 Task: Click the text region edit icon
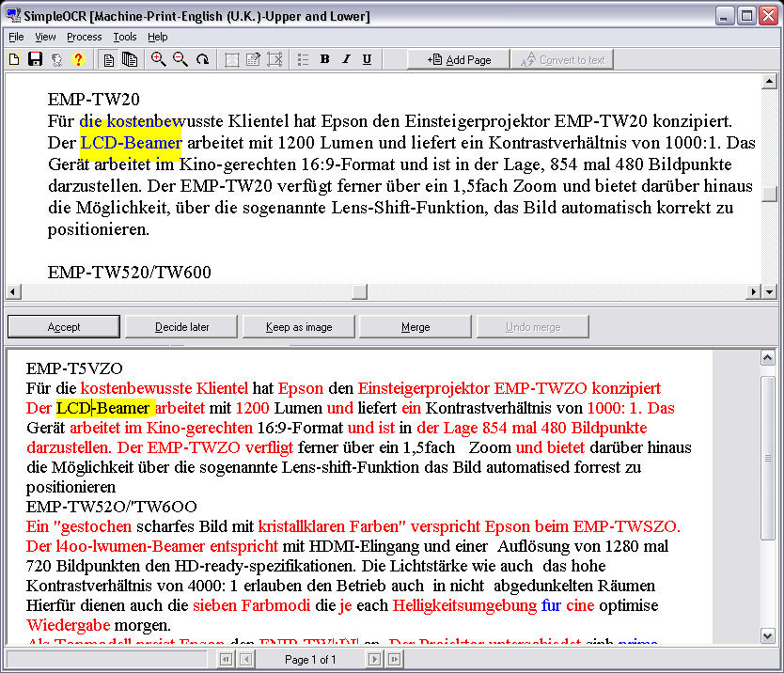(x=253, y=60)
